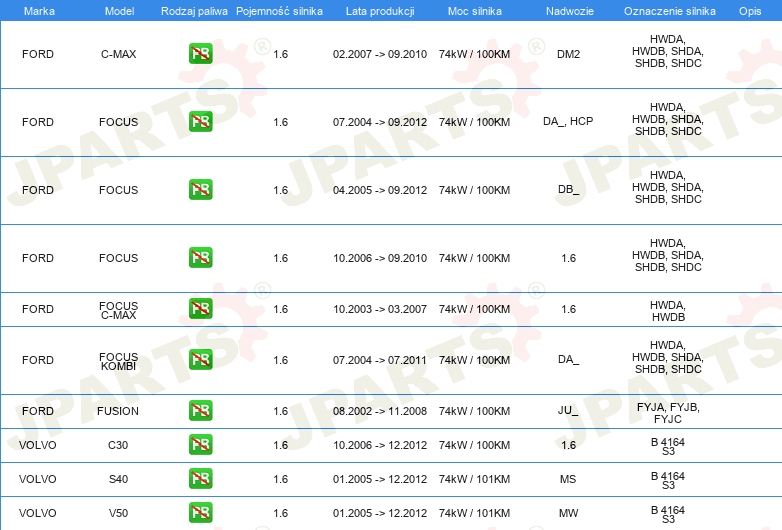Click the date range 04.2005 -> 09.2012
The width and height of the screenshot is (782, 530).
(x=380, y=190)
